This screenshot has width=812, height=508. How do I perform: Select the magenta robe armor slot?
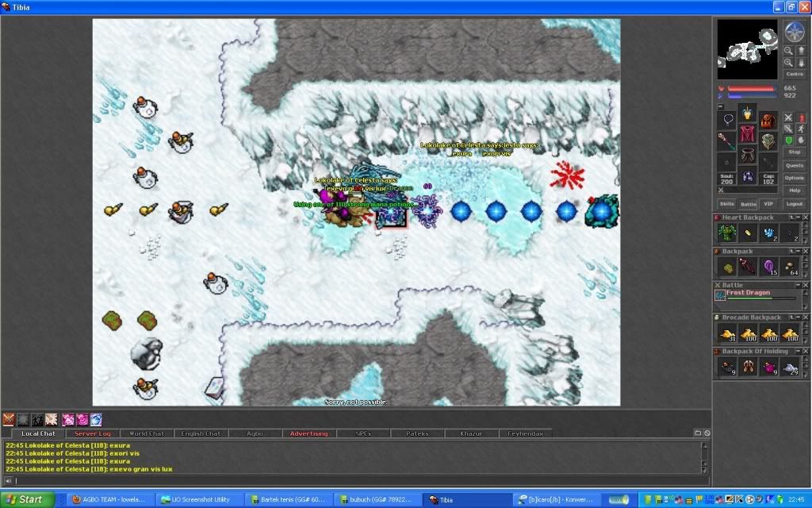pos(748,134)
